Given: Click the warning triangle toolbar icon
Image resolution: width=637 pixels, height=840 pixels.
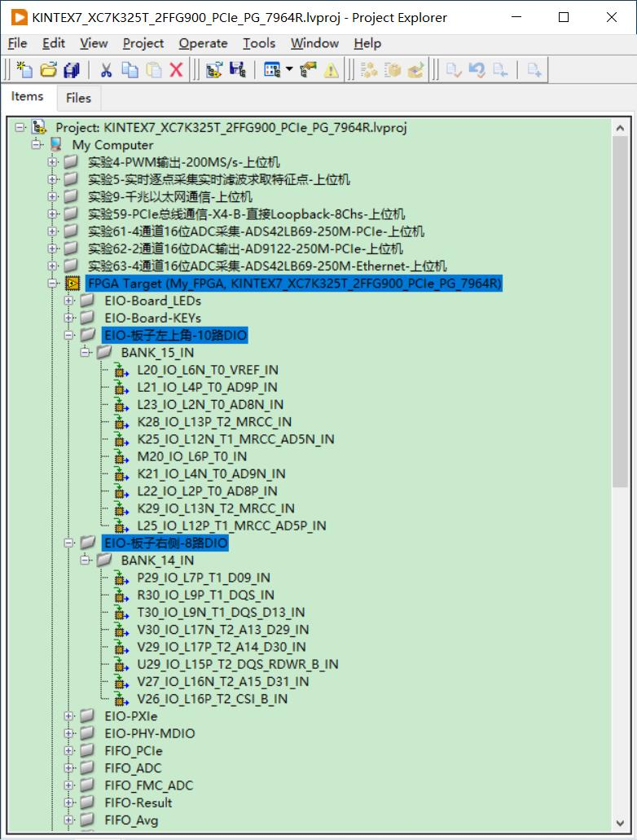Looking at the screenshot, I should tap(331, 69).
